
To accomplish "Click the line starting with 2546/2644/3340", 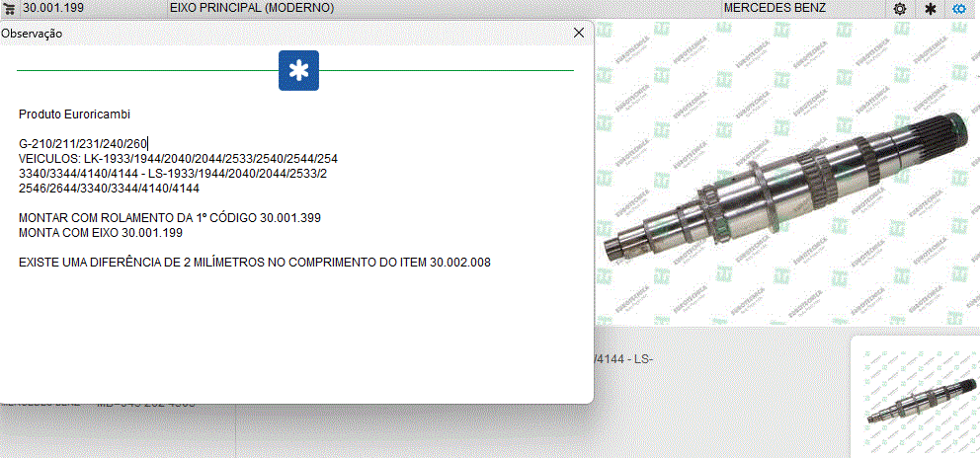I will click(x=109, y=188).
